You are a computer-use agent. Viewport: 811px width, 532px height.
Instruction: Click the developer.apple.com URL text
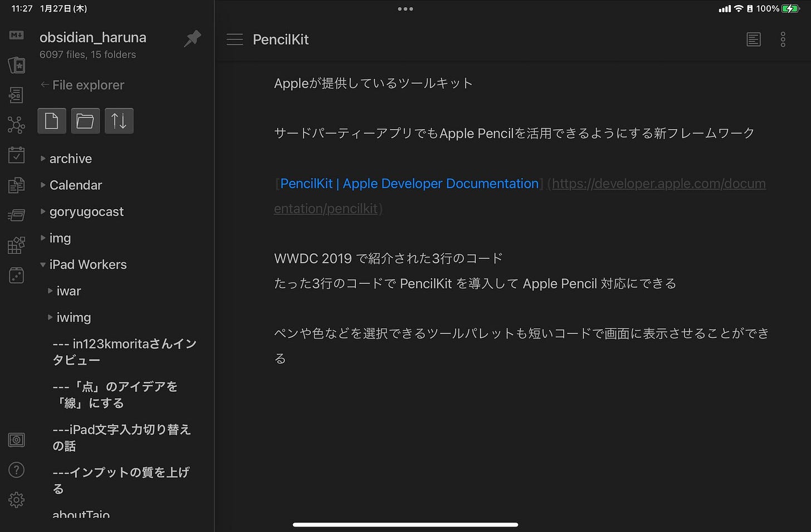tap(520, 196)
